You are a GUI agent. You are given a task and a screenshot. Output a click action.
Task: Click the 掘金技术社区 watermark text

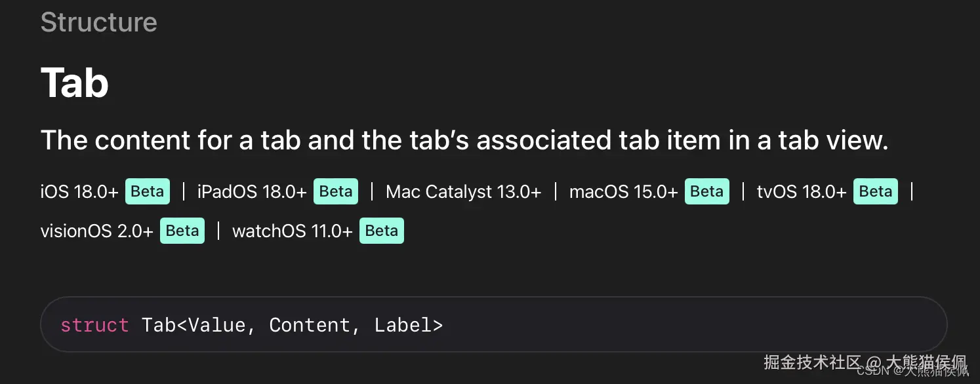[812, 362]
